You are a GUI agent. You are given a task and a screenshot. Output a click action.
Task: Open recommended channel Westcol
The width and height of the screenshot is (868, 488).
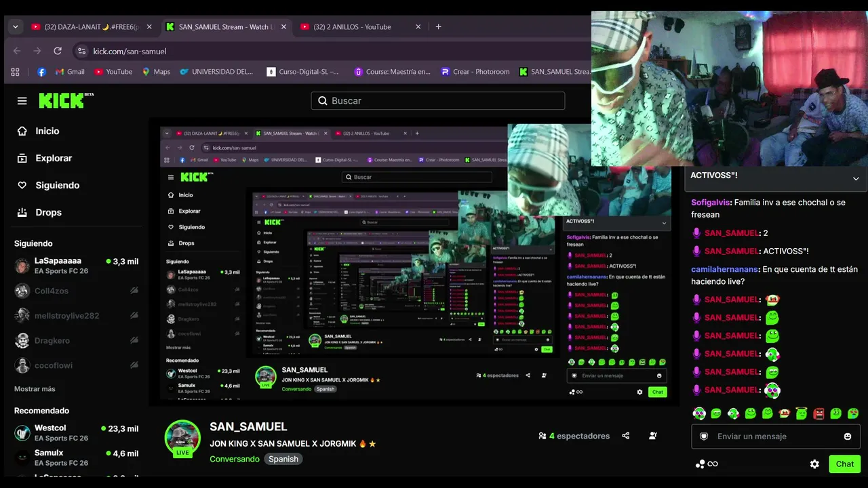point(77,432)
